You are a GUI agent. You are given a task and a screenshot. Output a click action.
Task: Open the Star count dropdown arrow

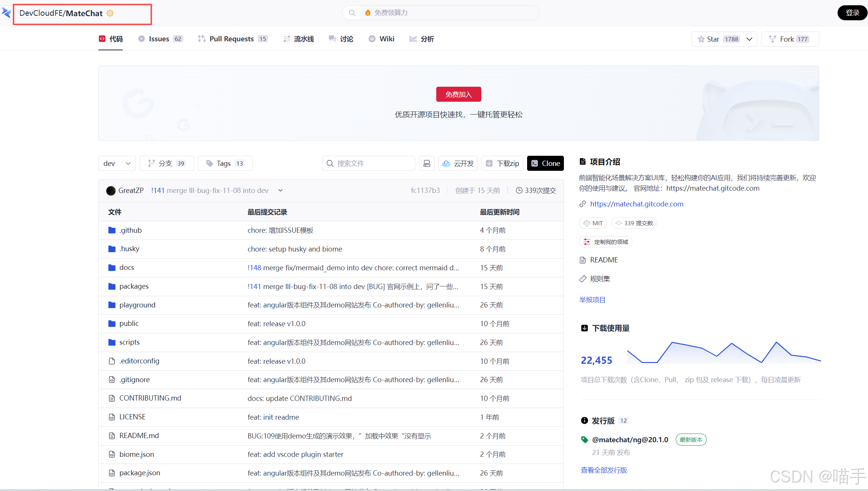pyautogui.click(x=749, y=39)
